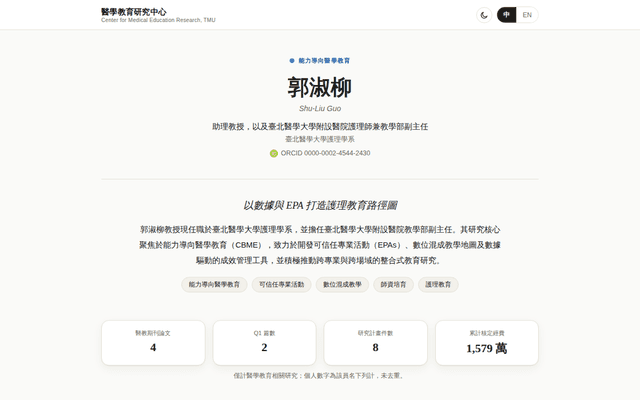Click the heading 以數據與 EPA 打造護理教育路徑圖
The height and width of the screenshot is (400, 640).
[x=320, y=205]
